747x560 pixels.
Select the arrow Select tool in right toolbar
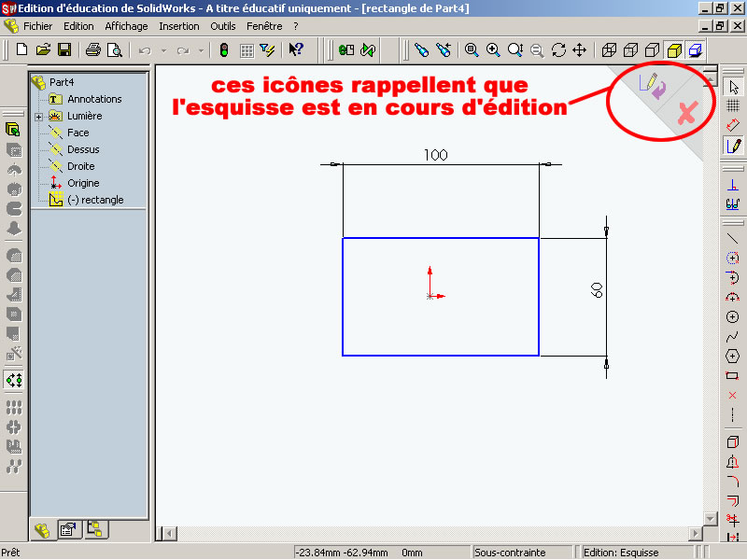click(x=733, y=87)
